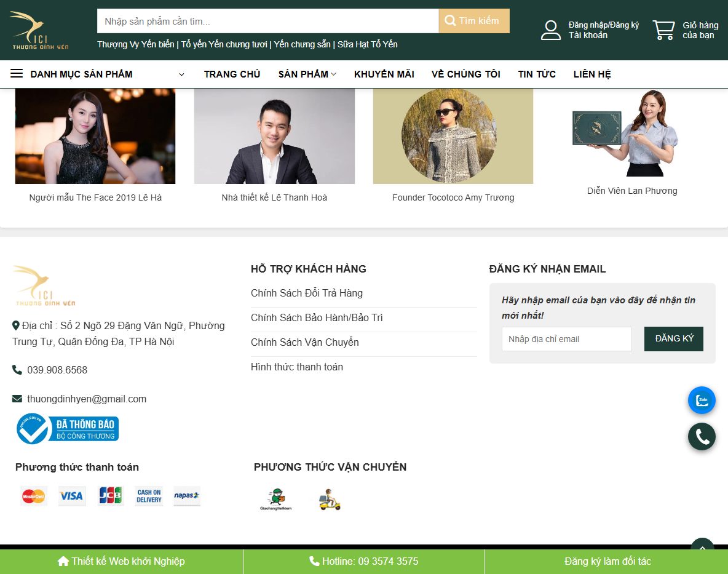This screenshot has height=574, width=728.
Task: Click the JCB payment icon
Action: 110,496
